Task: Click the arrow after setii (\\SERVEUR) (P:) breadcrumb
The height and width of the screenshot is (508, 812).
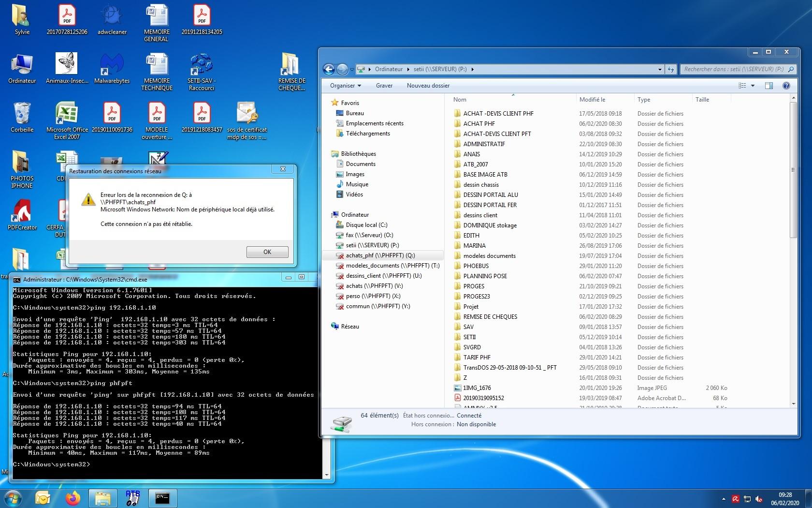Action: tap(472, 69)
